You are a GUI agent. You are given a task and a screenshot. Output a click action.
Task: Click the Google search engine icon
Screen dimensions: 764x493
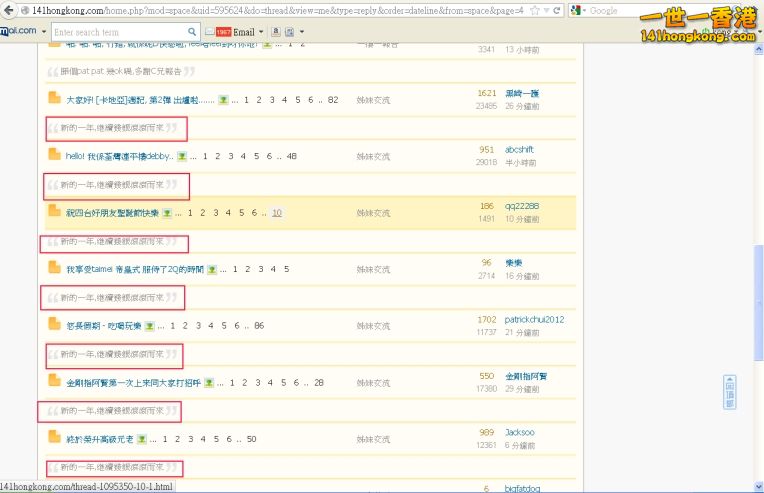[x=577, y=11]
